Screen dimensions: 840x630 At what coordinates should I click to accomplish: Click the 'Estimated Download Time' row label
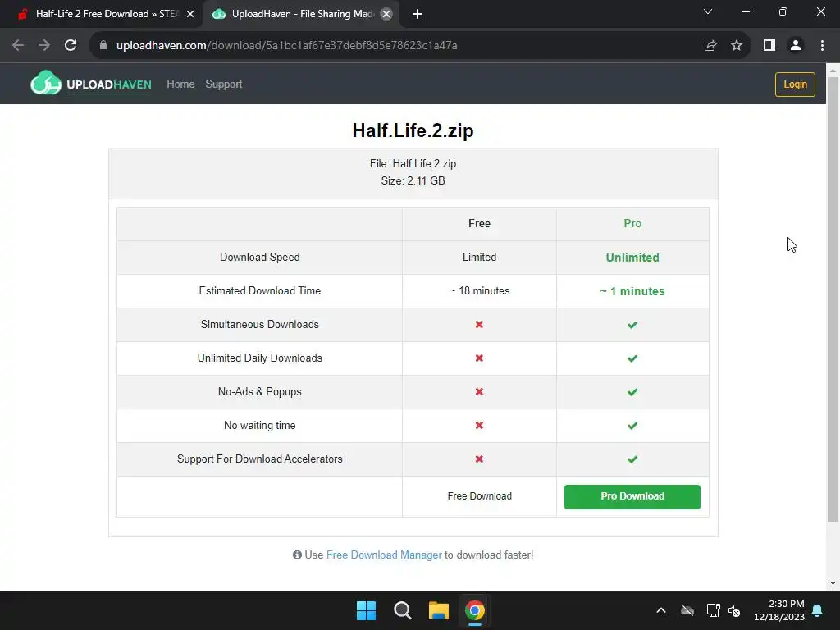tap(260, 291)
